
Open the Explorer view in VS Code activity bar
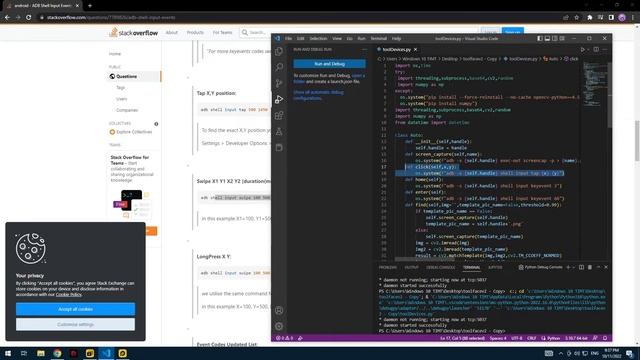point(279,51)
